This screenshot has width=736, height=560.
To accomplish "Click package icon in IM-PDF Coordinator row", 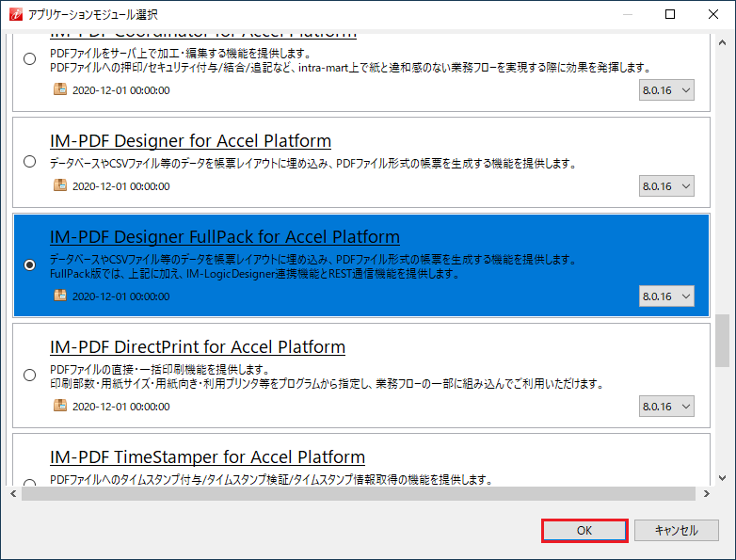I will 60,88.
